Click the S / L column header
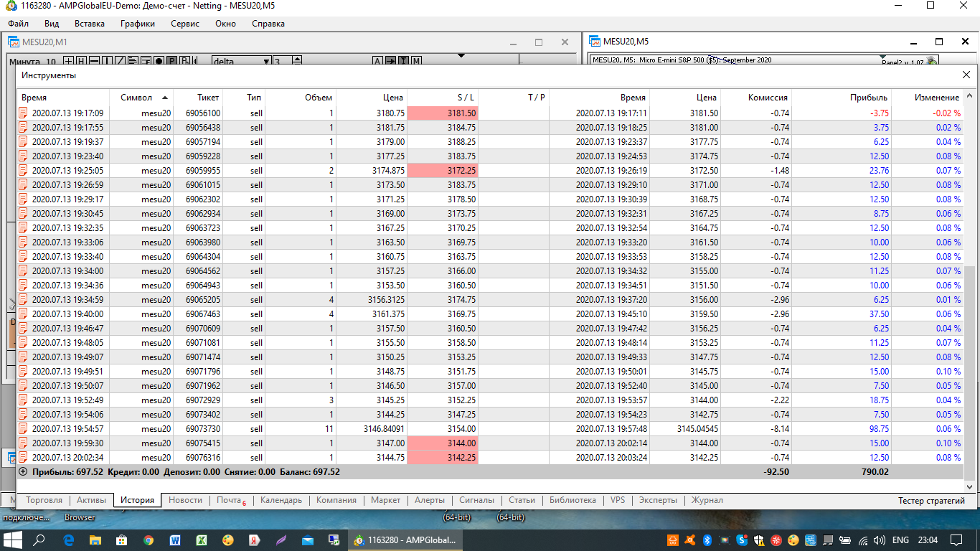The height and width of the screenshot is (551, 980). (443, 98)
